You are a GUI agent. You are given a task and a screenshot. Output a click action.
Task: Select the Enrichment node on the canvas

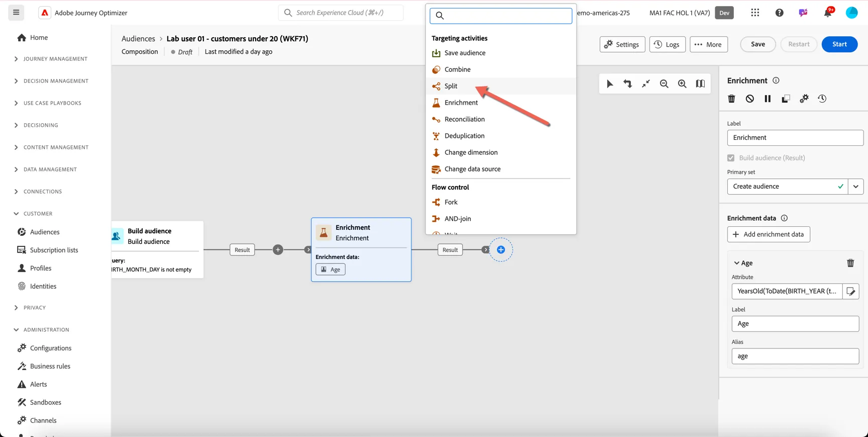point(361,249)
